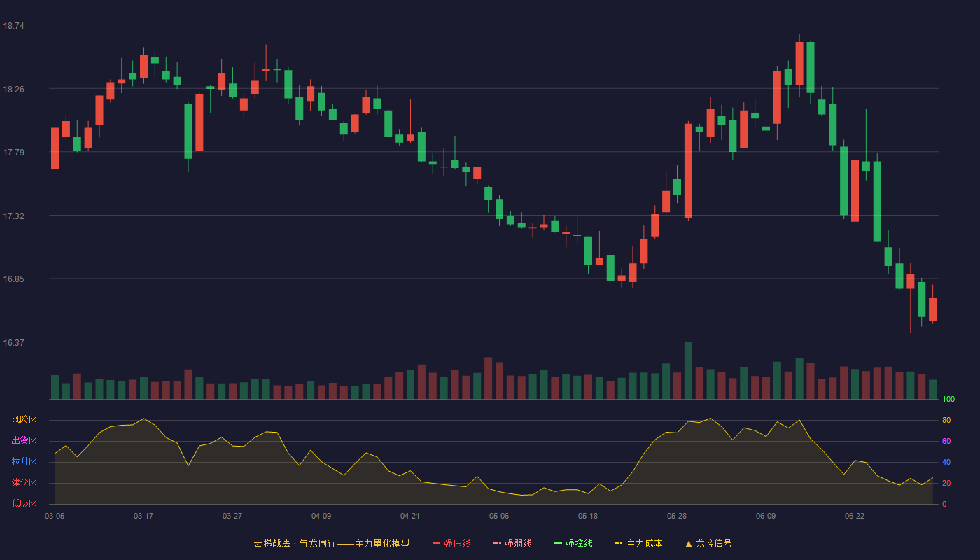
Task: Click the 16.37 price axis label
Action: pos(14,343)
